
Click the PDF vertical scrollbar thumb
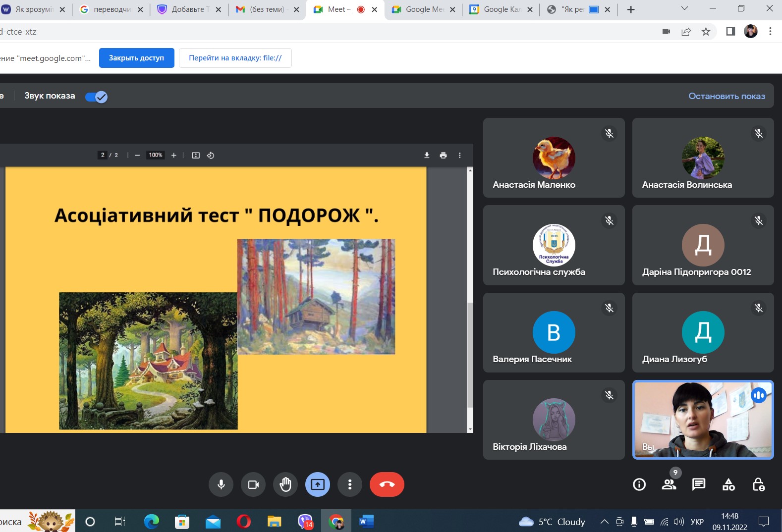click(470, 355)
